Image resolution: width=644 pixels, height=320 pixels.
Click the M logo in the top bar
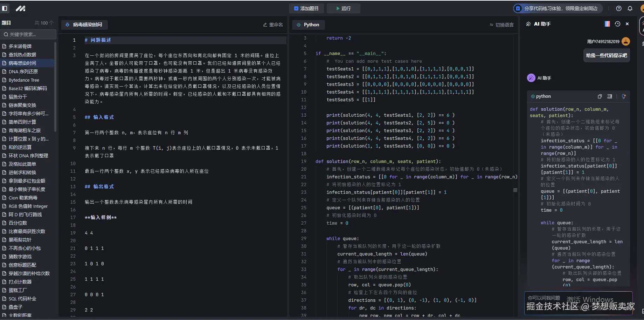coord(21,8)
